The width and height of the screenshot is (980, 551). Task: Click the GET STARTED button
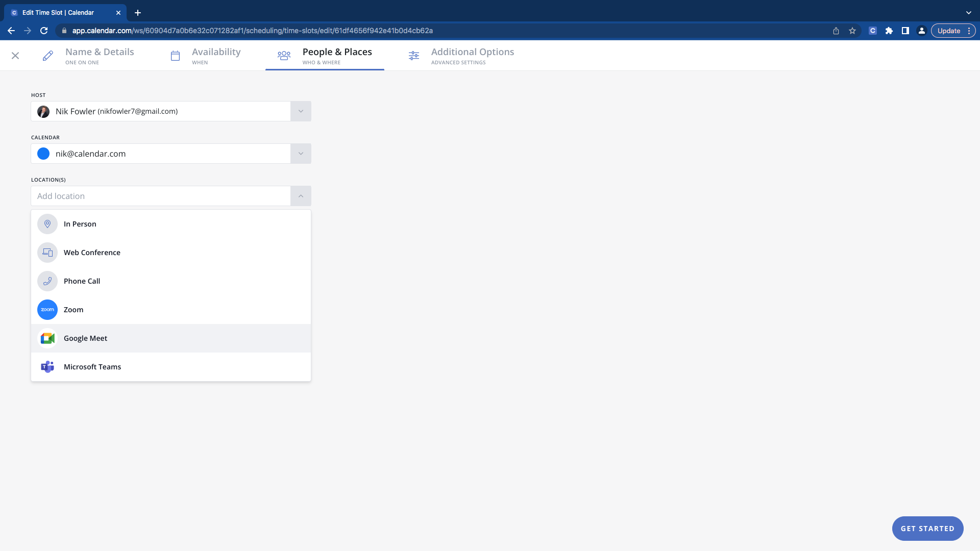(x=927, y=529)
